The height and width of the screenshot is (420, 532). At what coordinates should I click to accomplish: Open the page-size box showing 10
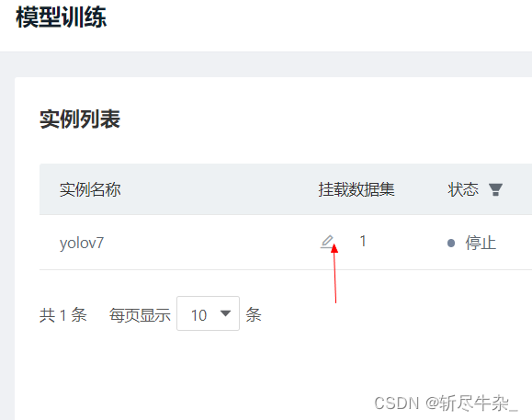coord(208,313)
